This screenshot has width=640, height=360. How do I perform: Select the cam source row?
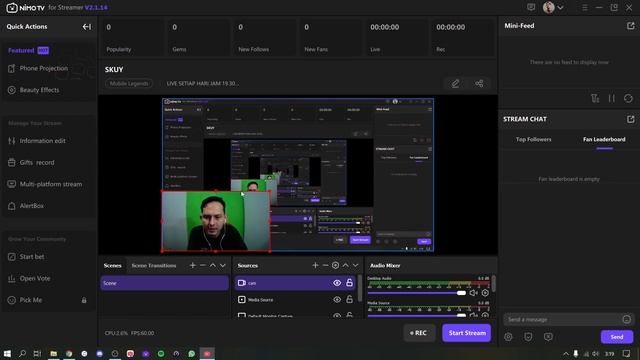[296, 283]
